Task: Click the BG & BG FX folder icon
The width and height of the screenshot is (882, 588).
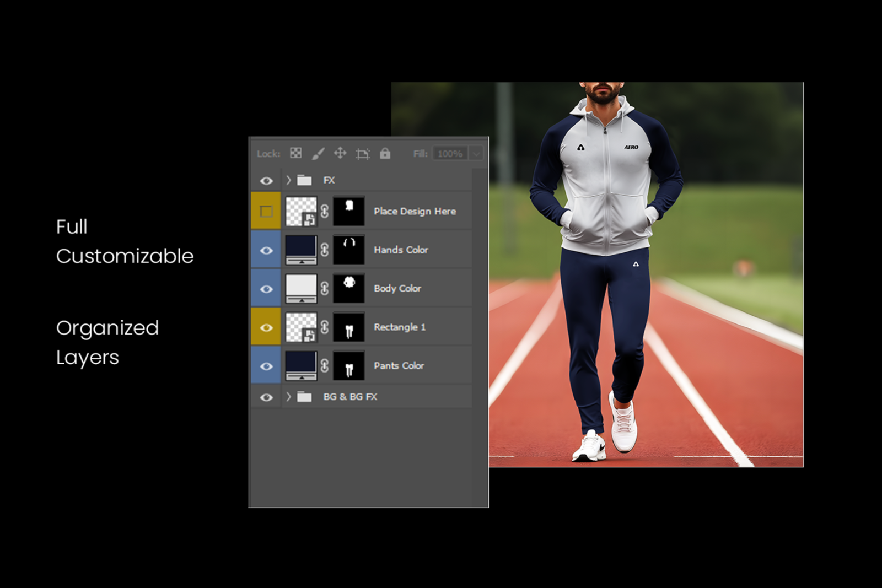Action: pyautogui.click(x=304, y=396)
